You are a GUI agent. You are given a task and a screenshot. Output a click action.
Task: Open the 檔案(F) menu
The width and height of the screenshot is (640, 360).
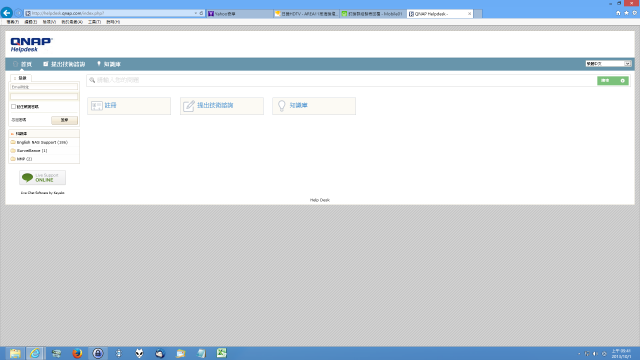13,22
